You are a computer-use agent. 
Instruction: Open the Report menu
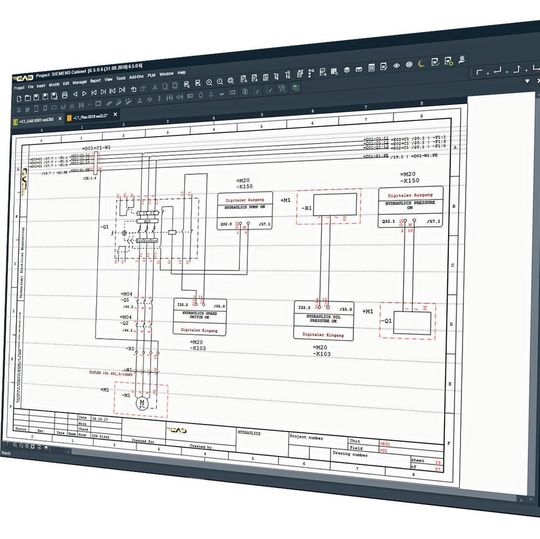click(x=95, y=81)
